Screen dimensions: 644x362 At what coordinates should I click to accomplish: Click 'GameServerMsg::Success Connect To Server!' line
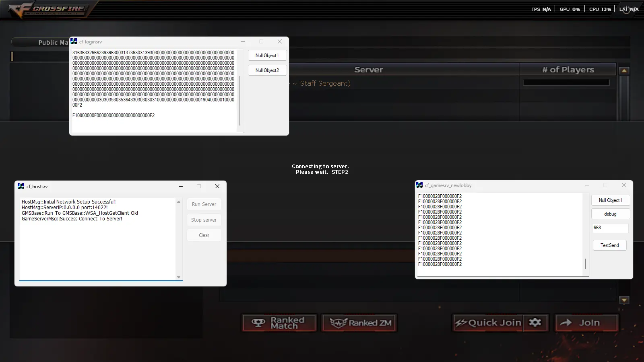pyautogui.click(x=72, y=219)
